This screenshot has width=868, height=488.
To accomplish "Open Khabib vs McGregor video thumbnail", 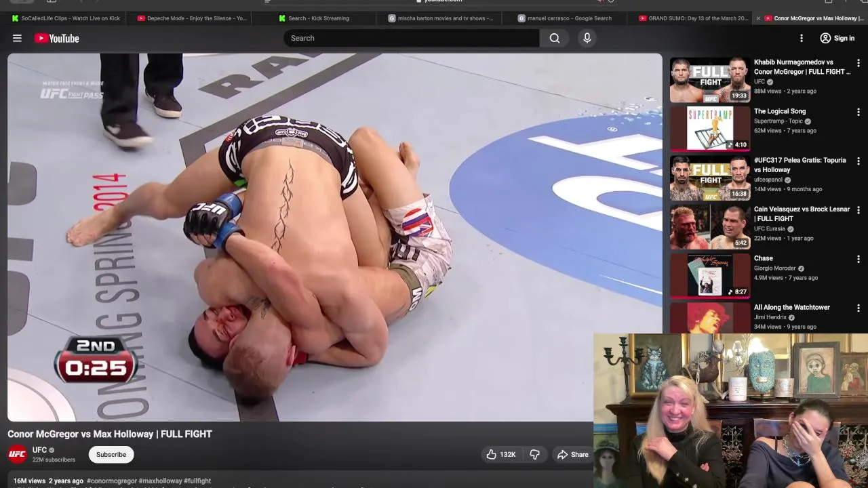I will tap(710, 80).
